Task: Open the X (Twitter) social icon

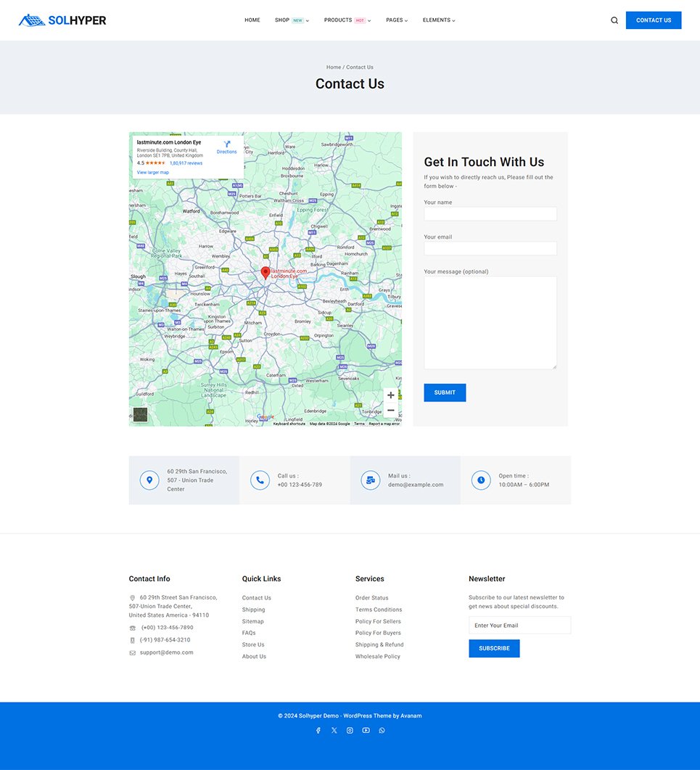Action: coord(334,731)
